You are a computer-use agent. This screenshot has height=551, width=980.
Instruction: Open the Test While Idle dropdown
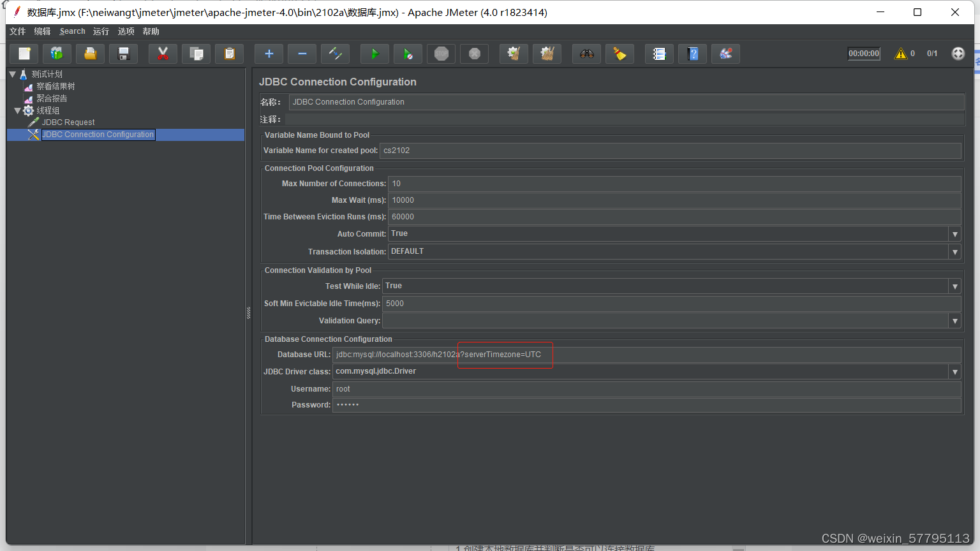(x=954, y=286)
